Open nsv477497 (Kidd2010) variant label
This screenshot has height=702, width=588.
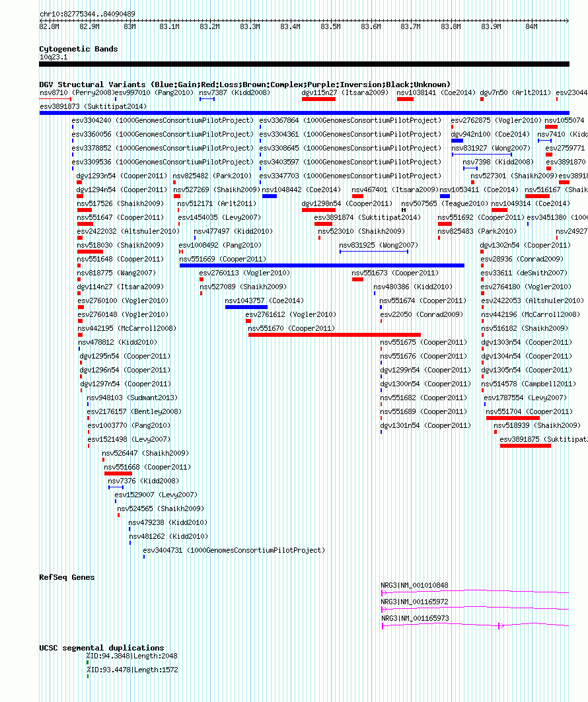[233, 231]
